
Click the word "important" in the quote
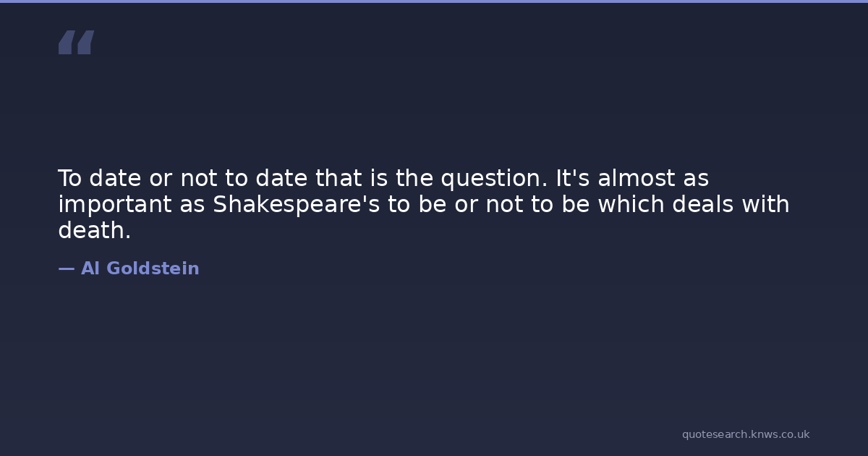pos(116,205)
